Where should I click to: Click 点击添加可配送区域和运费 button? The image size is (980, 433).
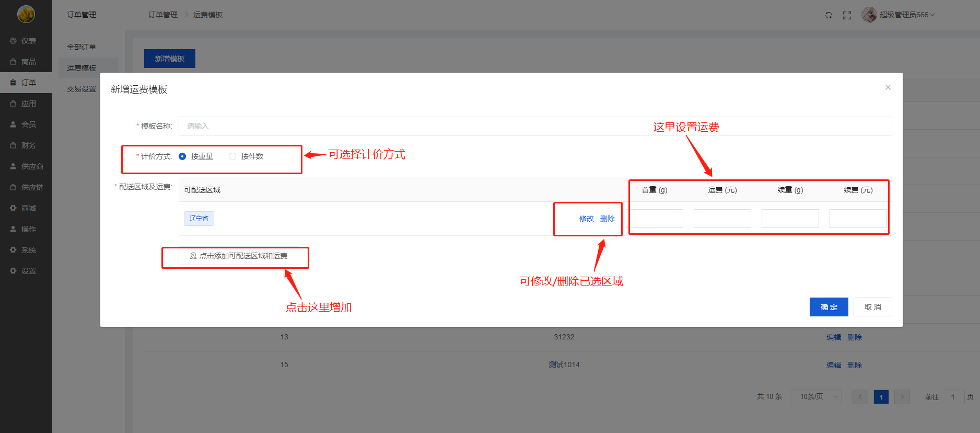pyautogui.click(x=238, y=256)
